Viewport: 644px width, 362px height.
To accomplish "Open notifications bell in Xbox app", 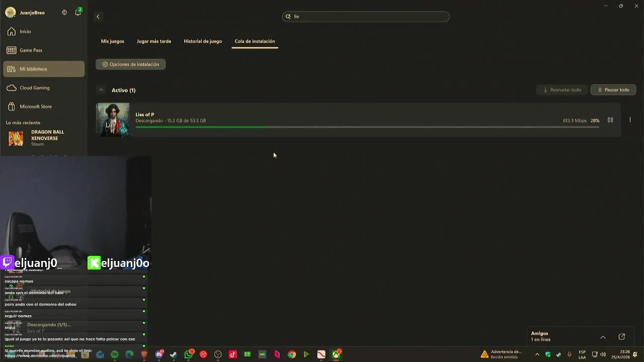I will 78,13.
